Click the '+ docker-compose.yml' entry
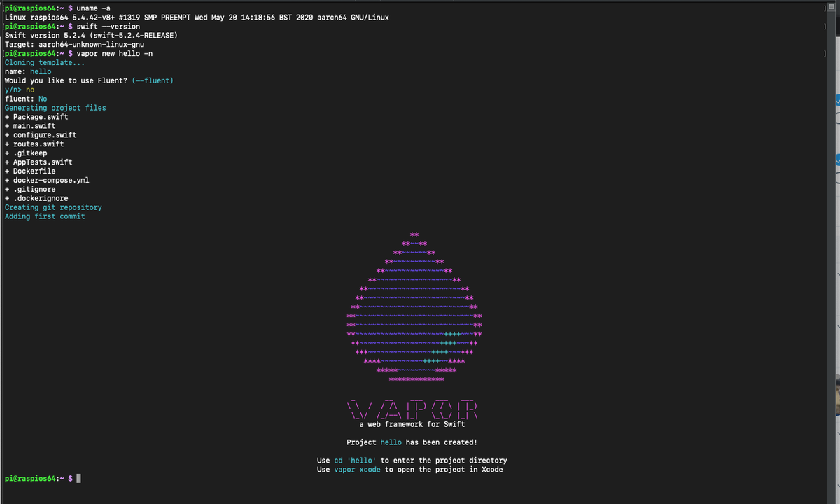Screen dimensions: 840x504 click(47, 181)
